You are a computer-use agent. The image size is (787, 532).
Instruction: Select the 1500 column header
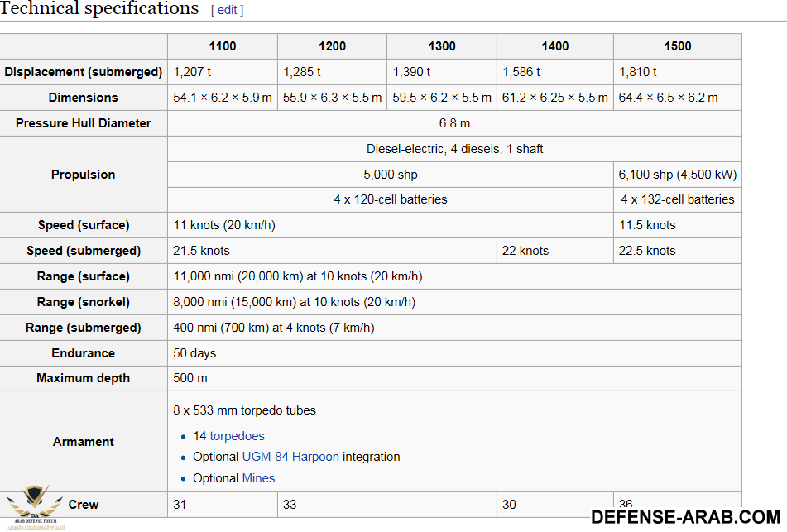pos(677,46)
